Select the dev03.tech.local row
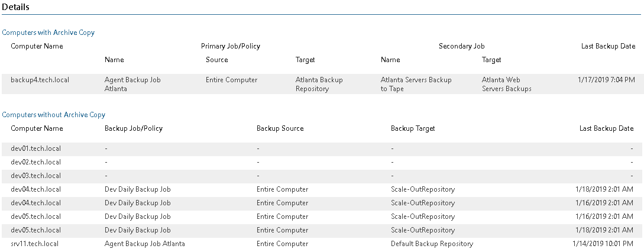 (322, 176)
